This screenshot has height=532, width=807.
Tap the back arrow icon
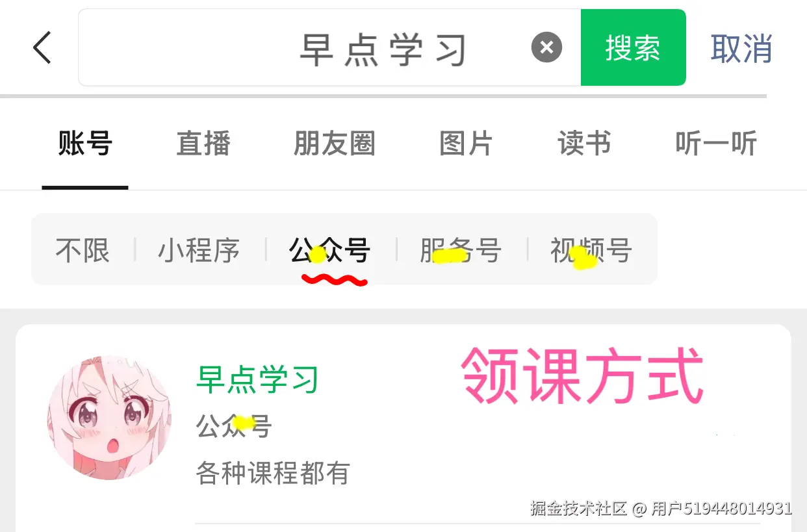click(x=42, y=48)
